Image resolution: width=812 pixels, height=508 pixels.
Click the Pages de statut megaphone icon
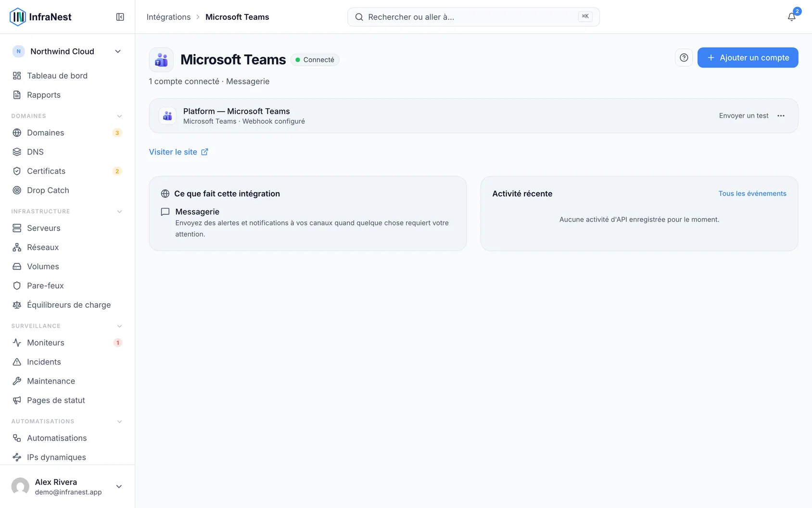coord(17,400)
